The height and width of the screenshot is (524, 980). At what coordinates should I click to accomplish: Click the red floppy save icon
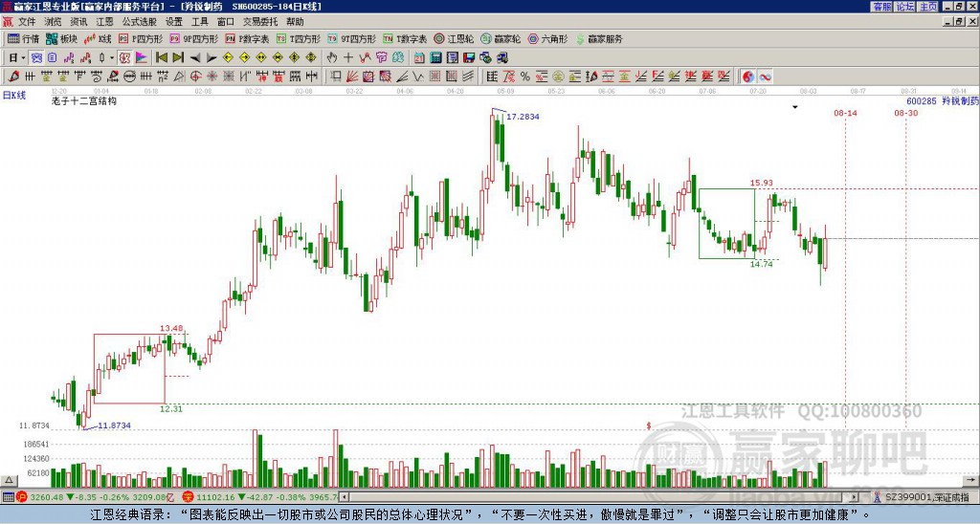(469, 58)
